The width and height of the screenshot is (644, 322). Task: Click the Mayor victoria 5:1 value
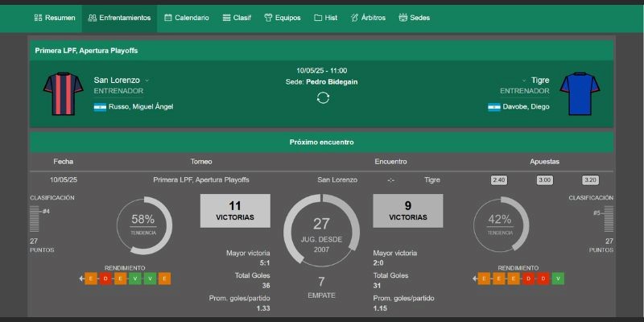point(265,263)
